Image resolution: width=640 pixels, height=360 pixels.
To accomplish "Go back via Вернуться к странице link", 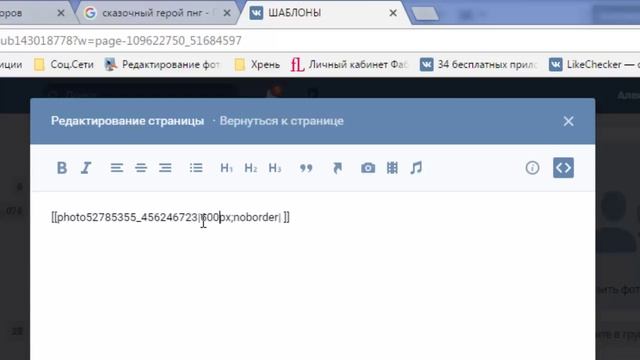I will click(x=282, y=121).
